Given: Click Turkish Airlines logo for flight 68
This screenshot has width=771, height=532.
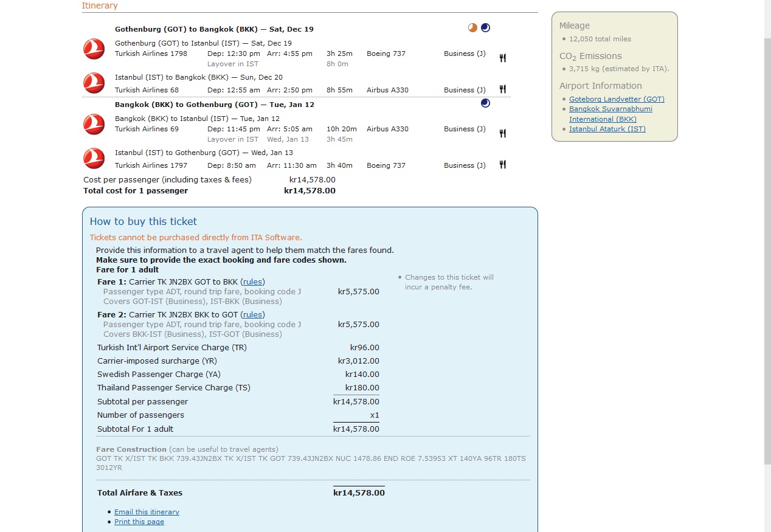Looking at the screenshot, I should [x=94, y=83].
